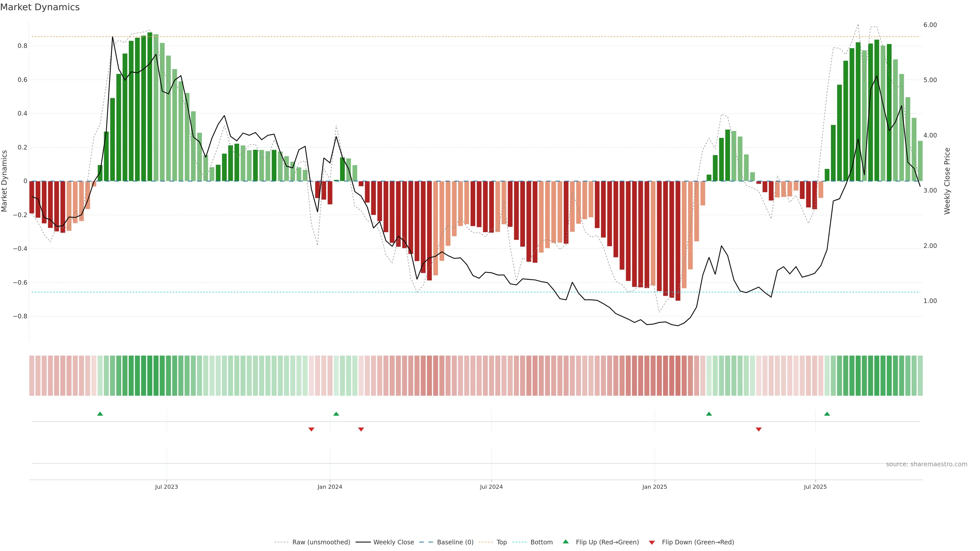Click the darkest green heatmap strip cell in 2023
980x551 pixels.
click(x=150, y=376)
